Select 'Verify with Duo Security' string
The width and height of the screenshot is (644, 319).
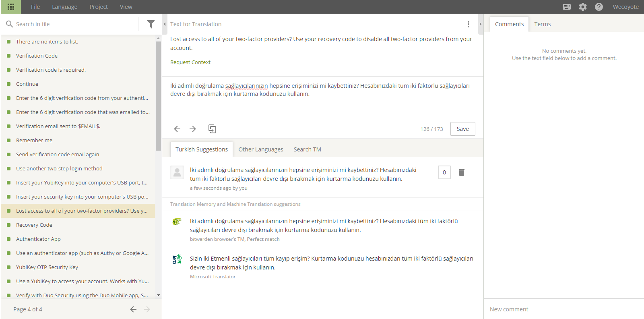[x=78, y=295]
